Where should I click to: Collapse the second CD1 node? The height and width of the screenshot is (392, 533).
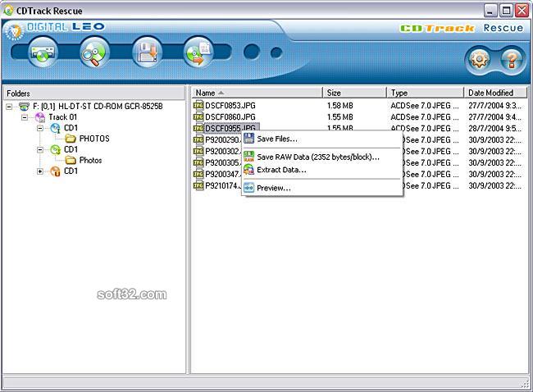tap(40, 149)
